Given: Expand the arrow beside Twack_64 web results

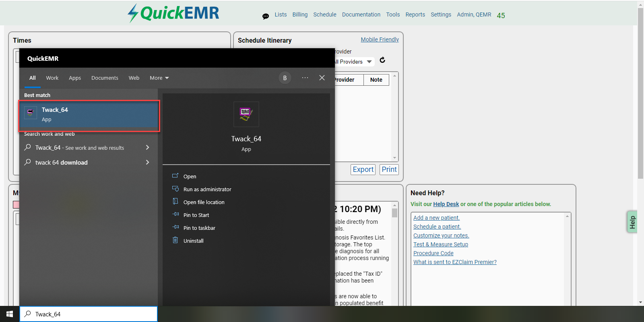Looking at the screenshot, I should pyautogui.click(x=147, y=147).
